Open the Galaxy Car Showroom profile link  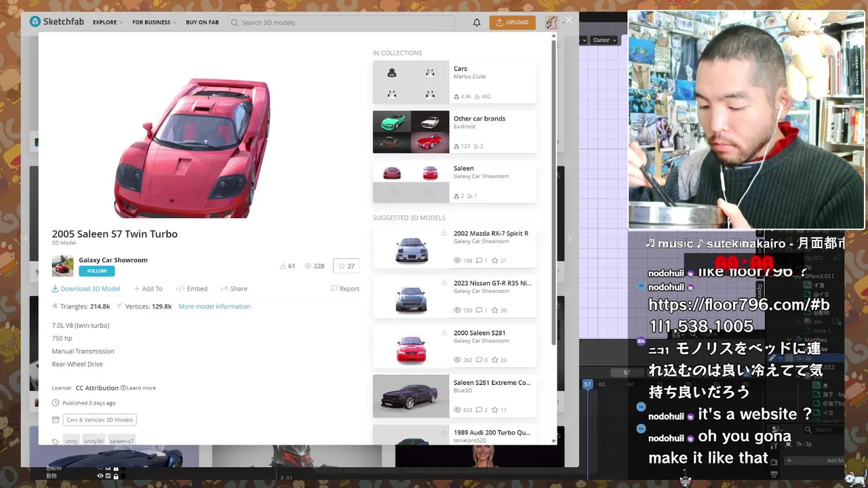(x=113, y=260)
